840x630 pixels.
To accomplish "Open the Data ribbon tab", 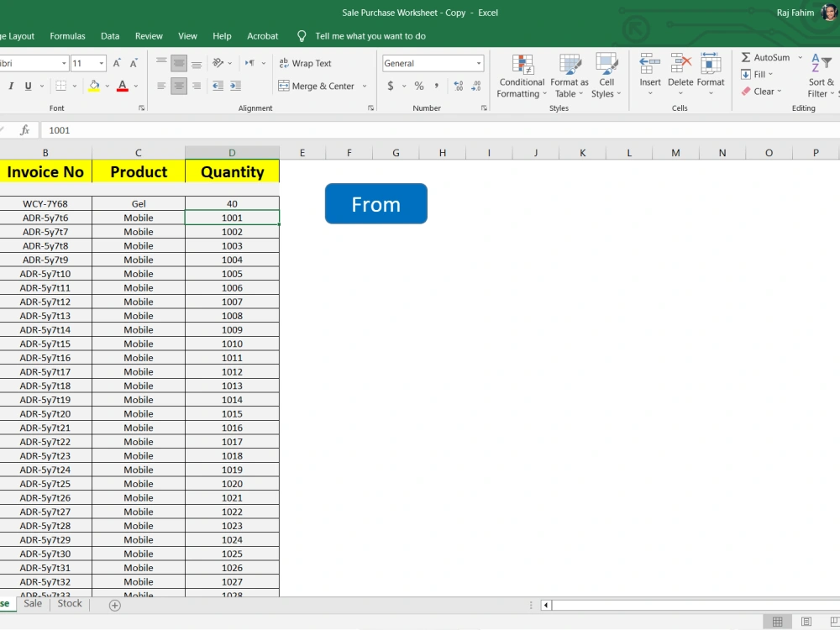I will 109,36.
